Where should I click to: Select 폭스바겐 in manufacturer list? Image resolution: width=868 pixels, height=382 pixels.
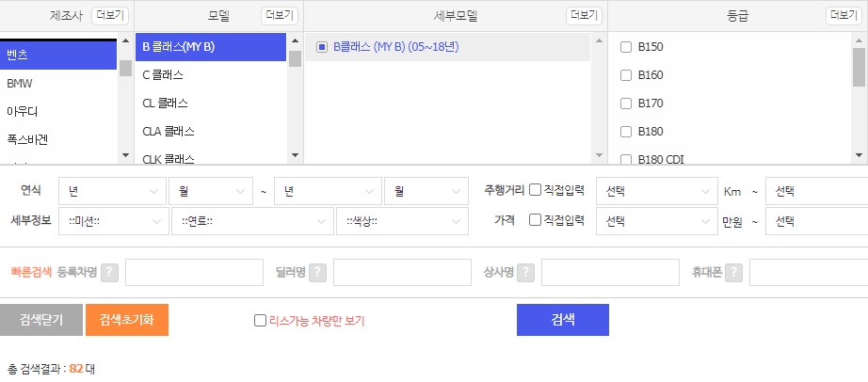[x=58, y=139]
